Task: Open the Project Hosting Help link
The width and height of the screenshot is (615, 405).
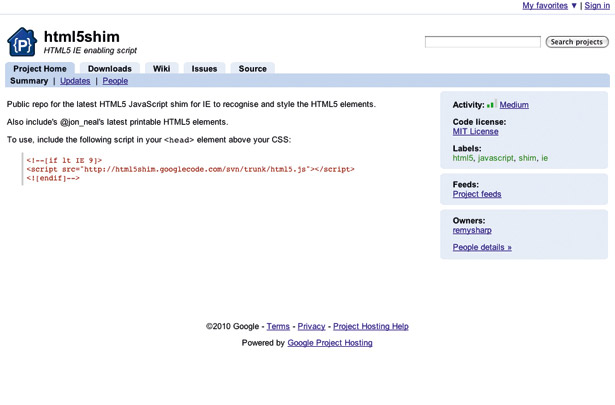Action: coord(371,326)
